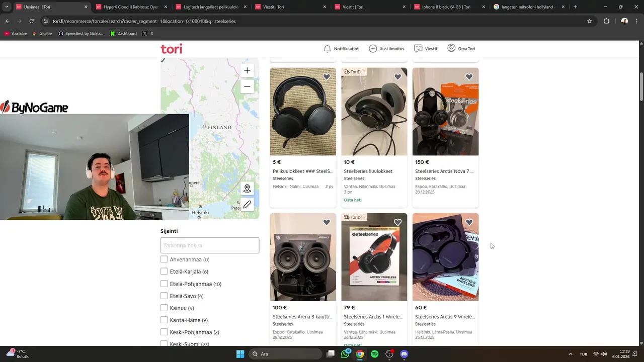Image resolution: width=644 pixels, height=362 pixels.
Task: Go back in browser history
Action: (x=7, y=21)
